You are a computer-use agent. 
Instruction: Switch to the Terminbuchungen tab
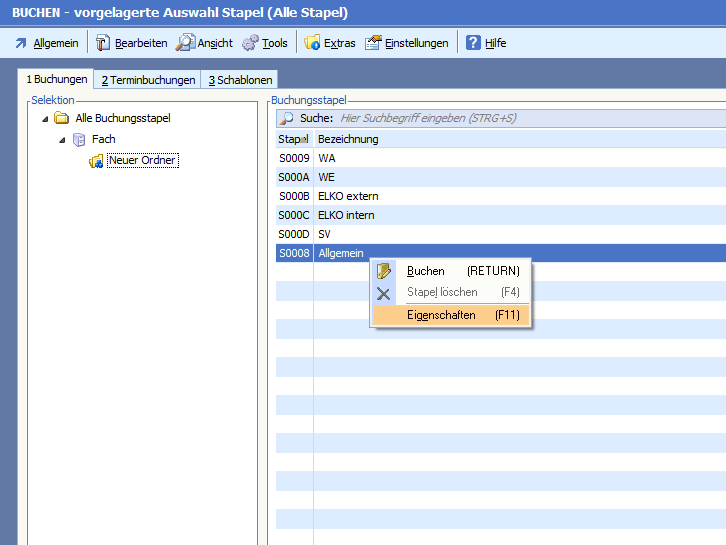tap(148, 80)
